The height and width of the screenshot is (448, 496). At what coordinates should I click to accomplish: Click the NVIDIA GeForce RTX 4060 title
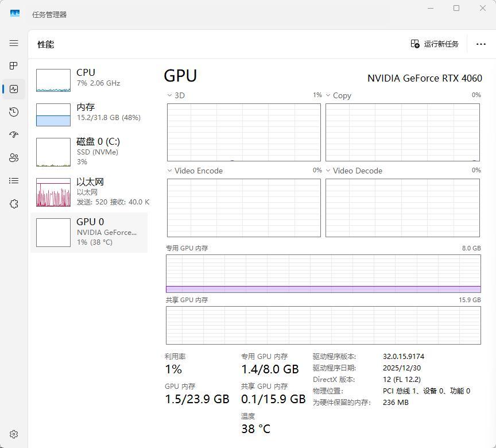coord(424,78)
